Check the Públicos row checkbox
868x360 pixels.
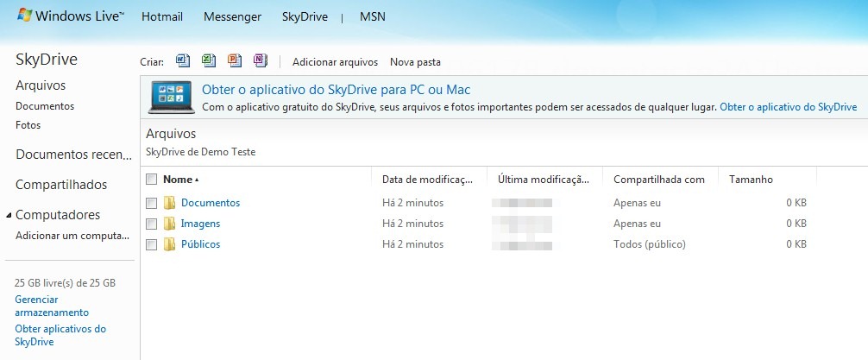pyautogui.click(x=151, y=244)
